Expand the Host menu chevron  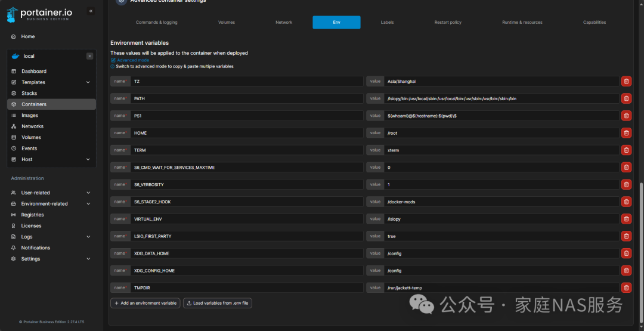pyautogui.click(x=88, y=159)
